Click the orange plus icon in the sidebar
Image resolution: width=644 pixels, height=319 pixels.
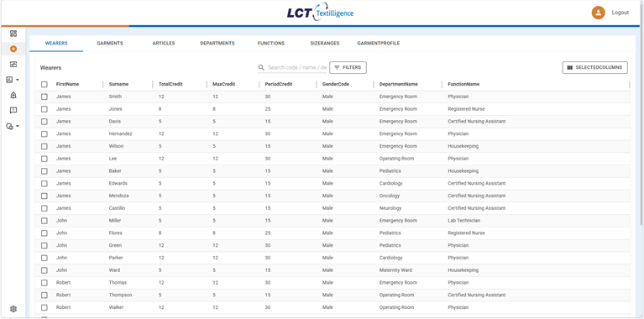(x=13, y=49)
